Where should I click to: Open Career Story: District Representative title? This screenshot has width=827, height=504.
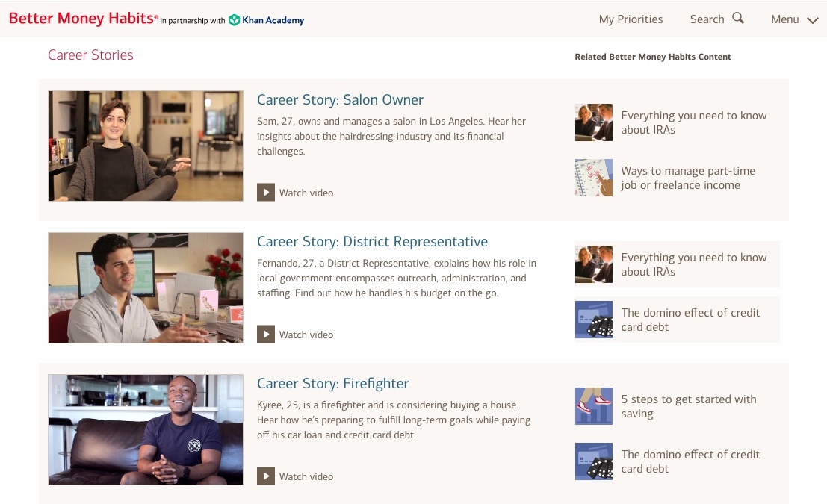(372, 242)
